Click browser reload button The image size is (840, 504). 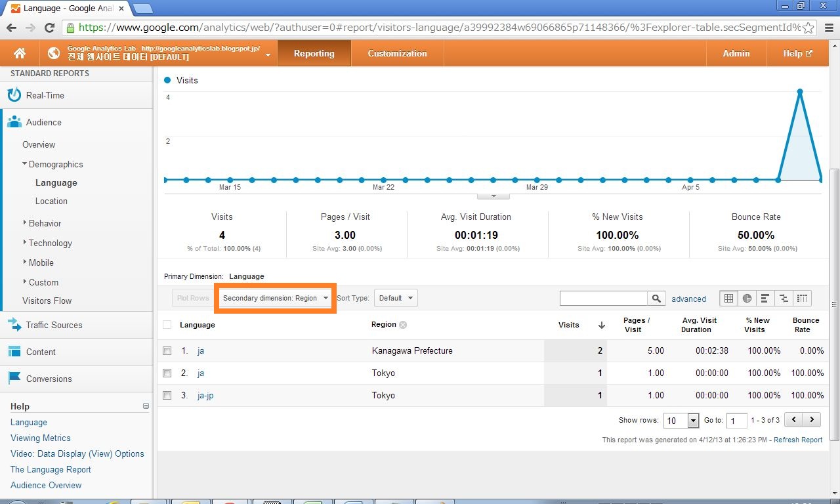click(49, 28)
